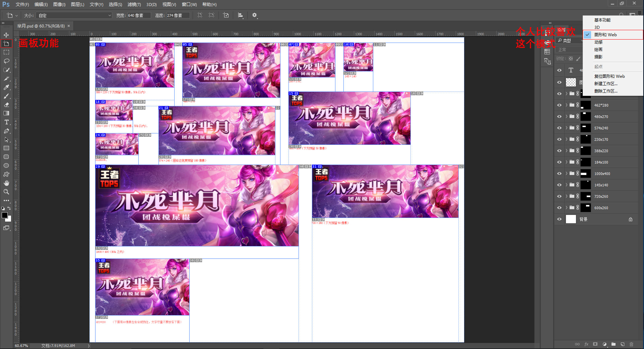The image size is (644, 349).
Task: Create a new layer group
Action: [x=613, y=344]
